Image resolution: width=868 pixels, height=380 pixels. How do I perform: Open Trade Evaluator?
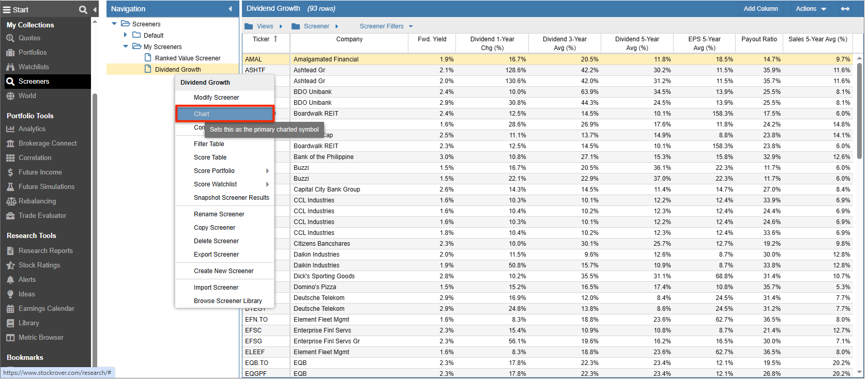(x=42, y=215)
